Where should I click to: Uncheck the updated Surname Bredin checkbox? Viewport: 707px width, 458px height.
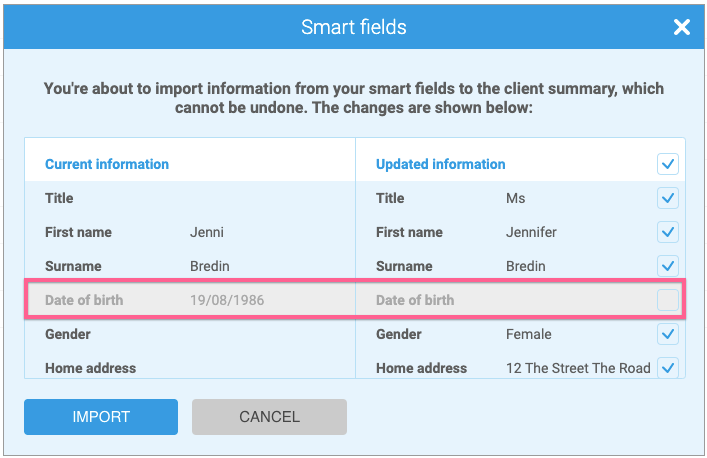pos(667,266)
